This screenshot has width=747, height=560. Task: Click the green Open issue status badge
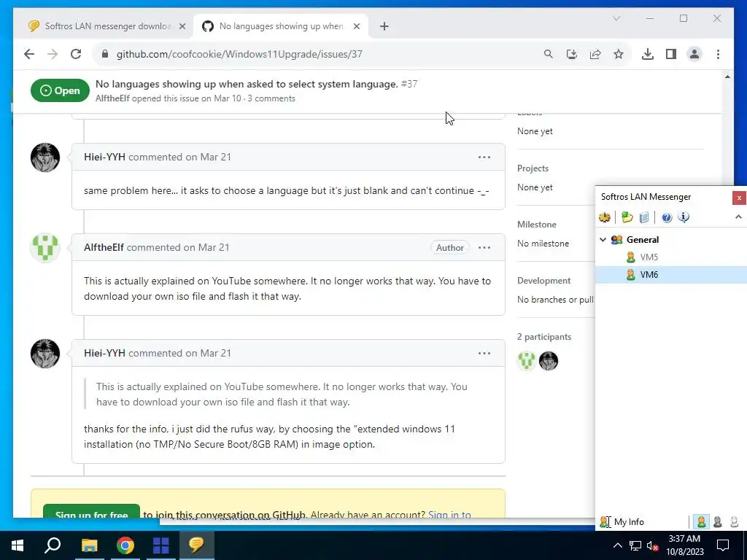click(60, 90)
